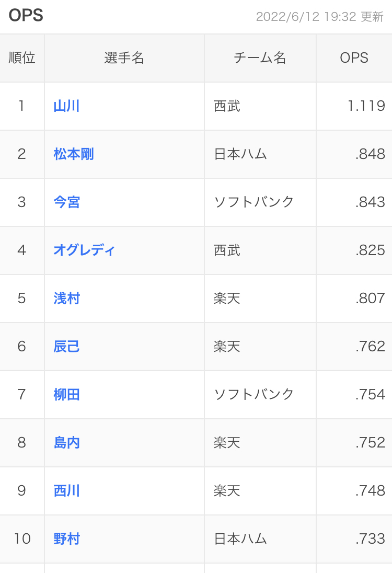Open player link 辰己
This screenshot has height=573, width=392.
(x=66, y=347)
